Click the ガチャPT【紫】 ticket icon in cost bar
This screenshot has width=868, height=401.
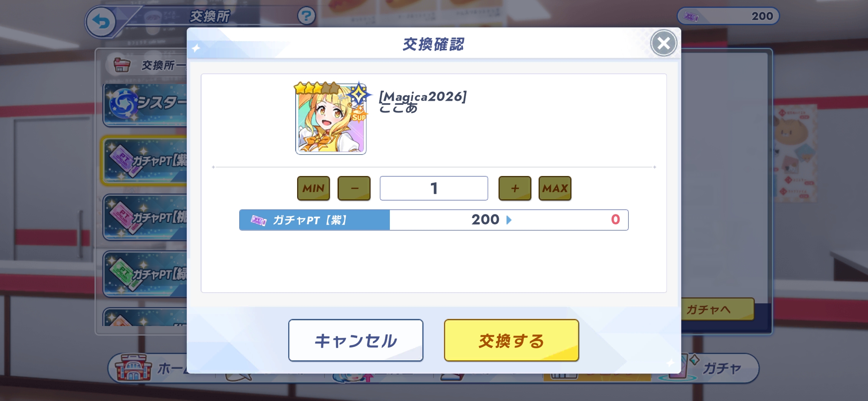pyautogui.click(x=259, y=220)
